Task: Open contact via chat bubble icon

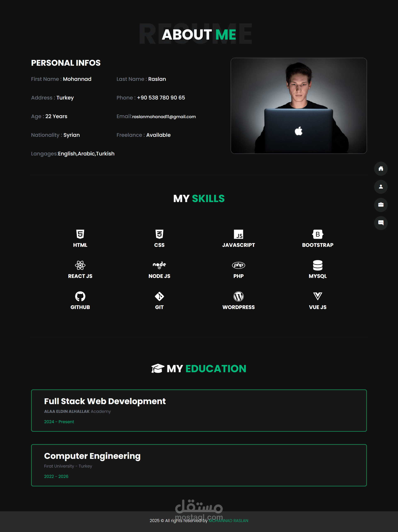Action: tap(381, 223)
